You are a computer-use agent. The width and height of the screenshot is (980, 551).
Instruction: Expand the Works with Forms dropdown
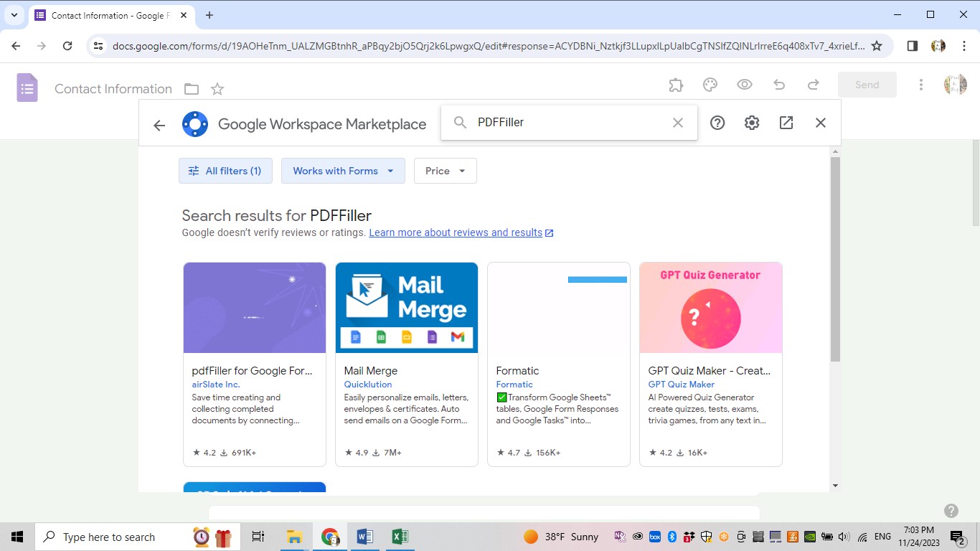(x=343, y=171)
